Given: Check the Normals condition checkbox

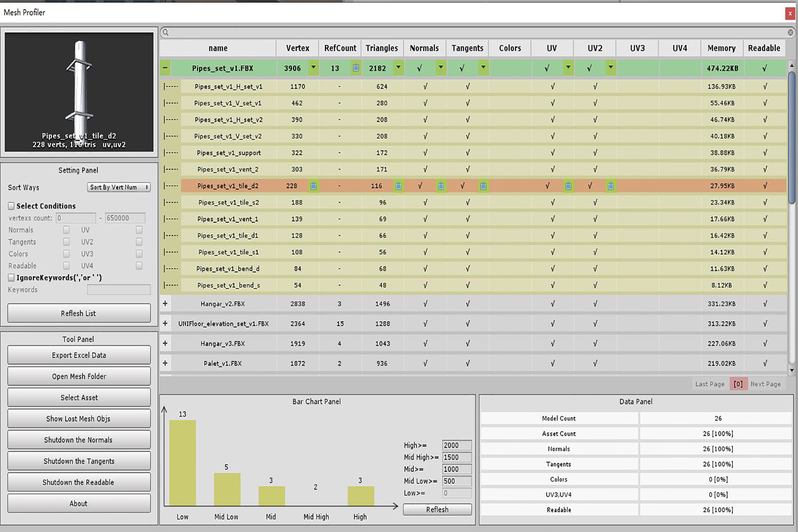Looking at the screenshot, I should [66, 230].
